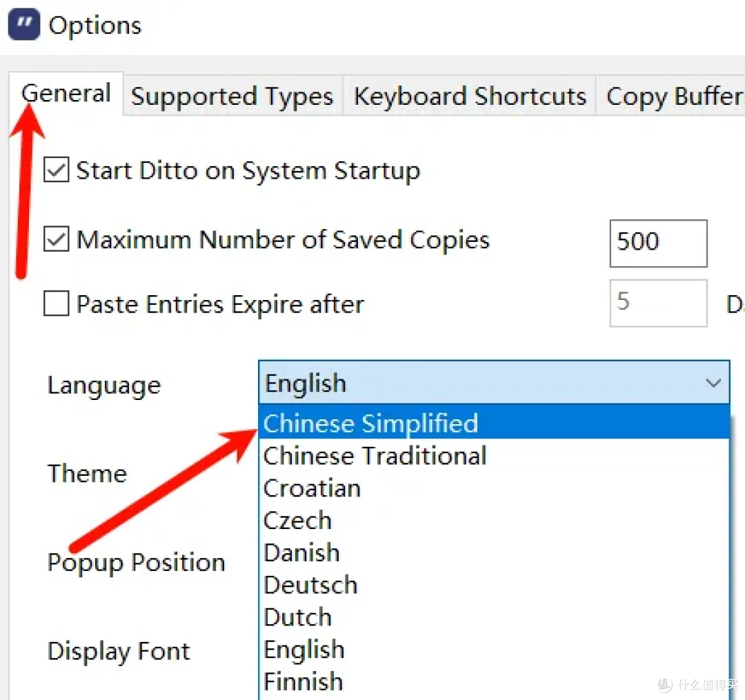Click the Display Font label

tap(119, 652)
